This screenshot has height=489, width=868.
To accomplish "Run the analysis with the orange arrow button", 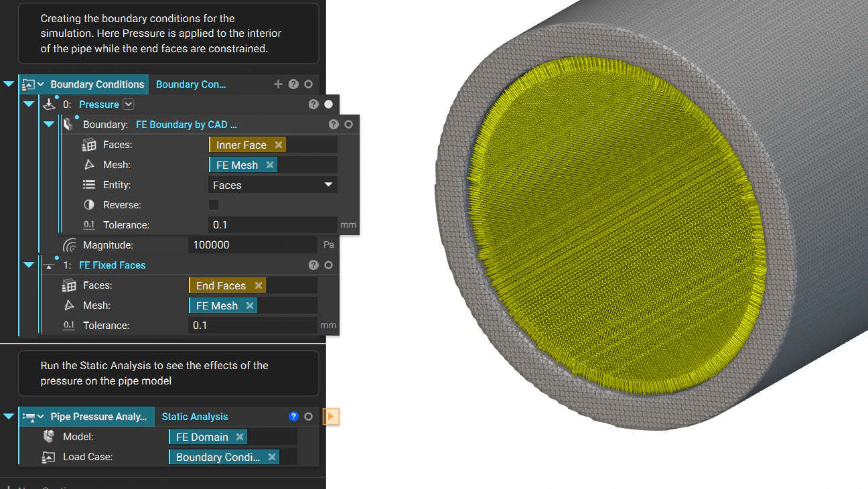I will click(331, 416).
